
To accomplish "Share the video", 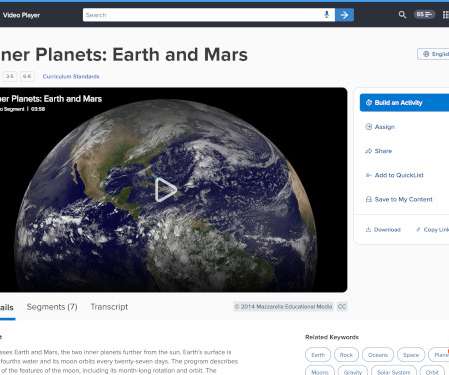I will 379,151.
